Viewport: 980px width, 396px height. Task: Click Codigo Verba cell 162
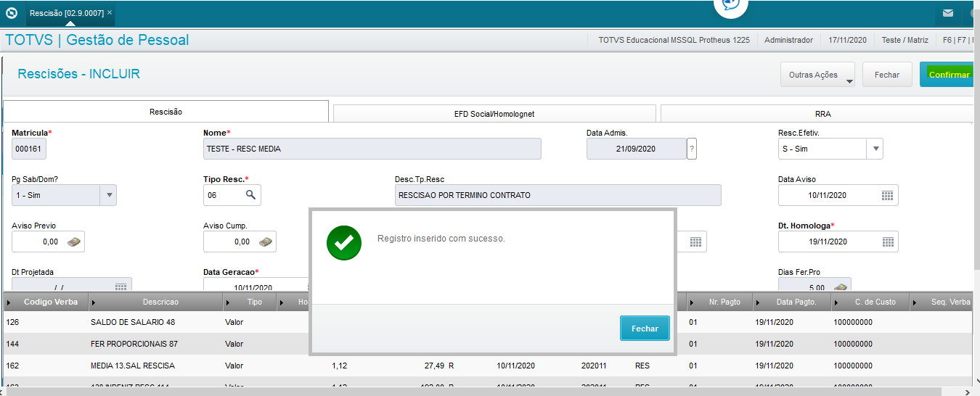click(12, 366)
